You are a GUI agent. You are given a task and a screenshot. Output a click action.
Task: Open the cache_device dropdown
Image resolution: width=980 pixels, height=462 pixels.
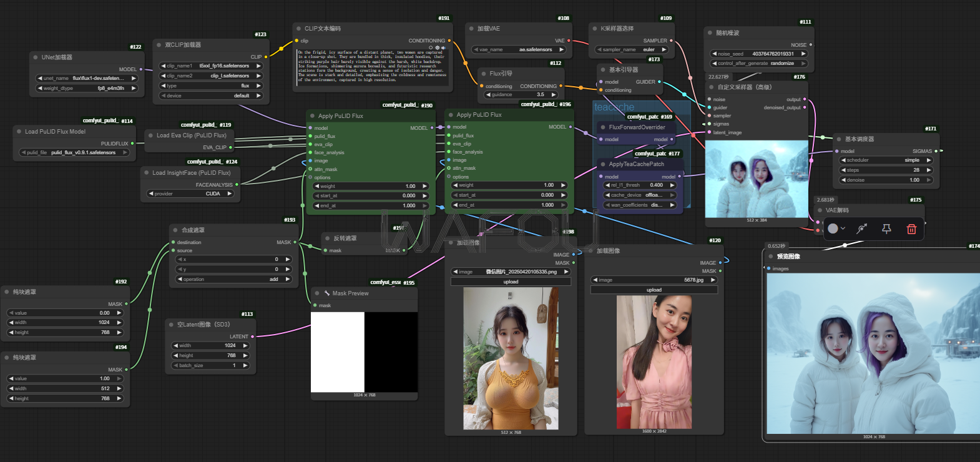point(640,195)
